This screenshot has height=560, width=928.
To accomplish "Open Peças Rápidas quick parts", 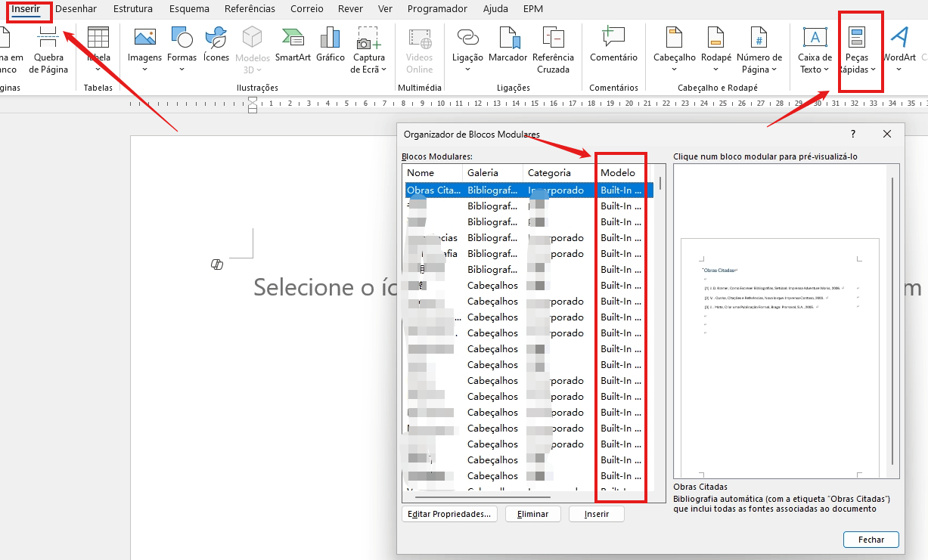I will coord(857,50).
